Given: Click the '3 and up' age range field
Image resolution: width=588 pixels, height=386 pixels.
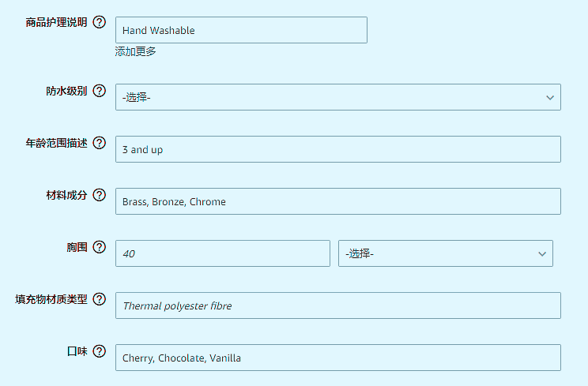Looking at the screenshot, I should (337, 149).
